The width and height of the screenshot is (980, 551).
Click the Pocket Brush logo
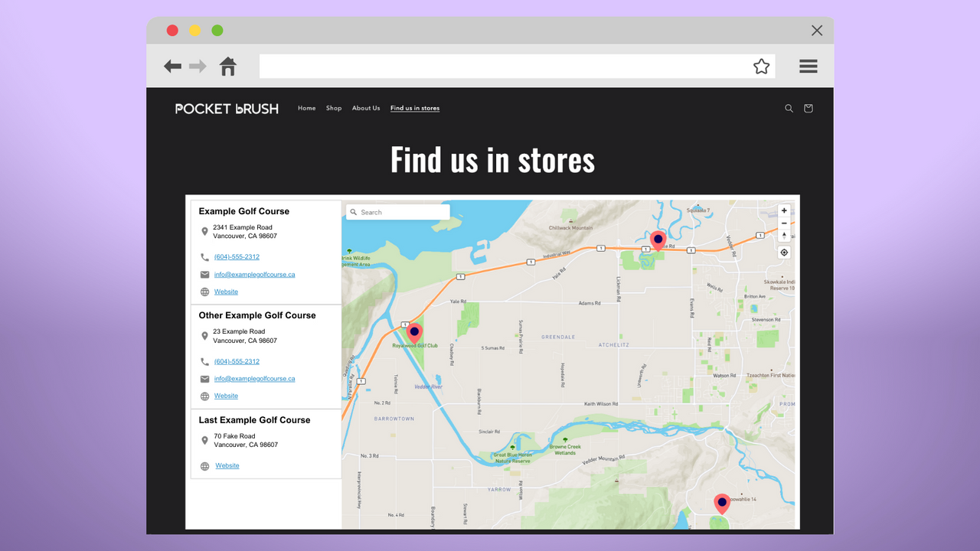point(227,108)
